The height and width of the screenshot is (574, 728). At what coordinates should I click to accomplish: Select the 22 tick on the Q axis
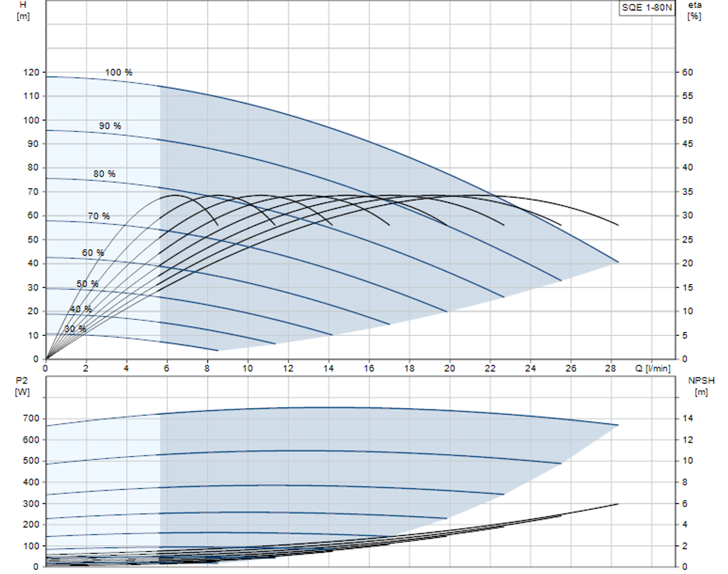(490, 368)
